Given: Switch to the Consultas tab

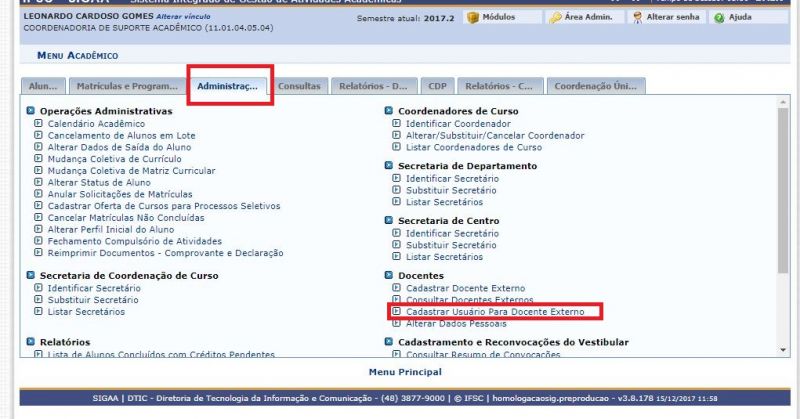Looking at the screenshot, I should pyautogui.click(x=299, y=87).
